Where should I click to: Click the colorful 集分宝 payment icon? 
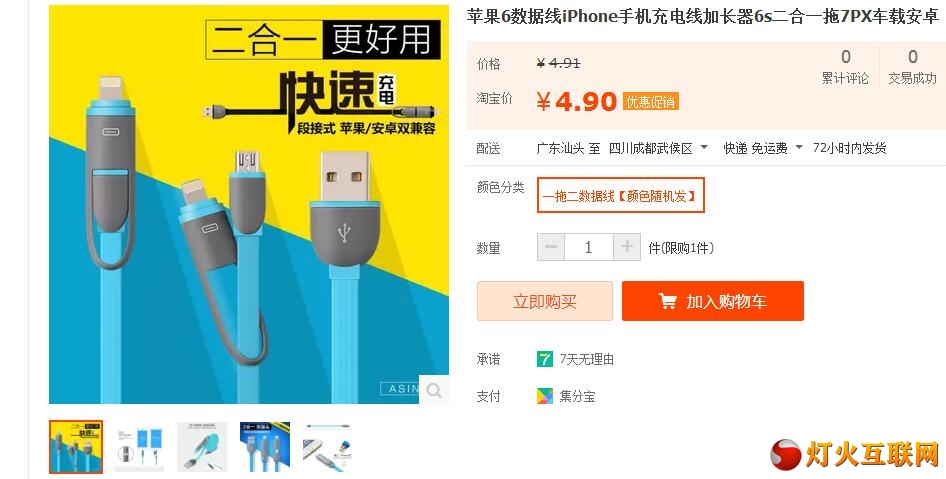[545, 396]
